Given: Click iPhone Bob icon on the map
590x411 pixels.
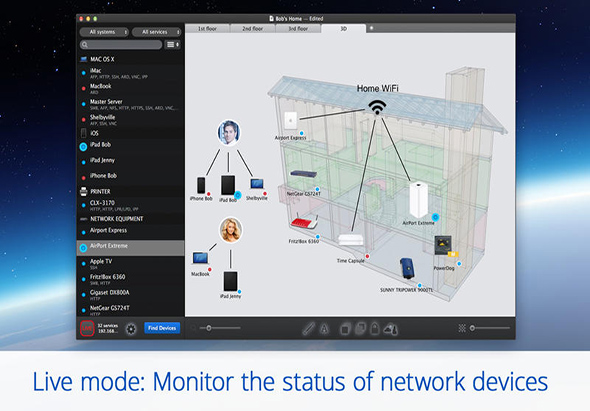Looking at the screenshot, I should click(201, 185).
